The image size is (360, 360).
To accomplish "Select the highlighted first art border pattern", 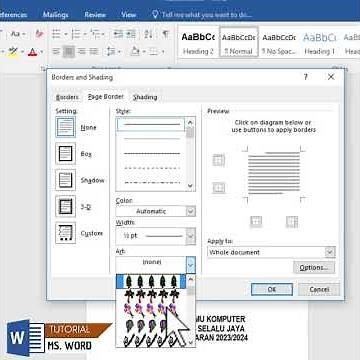I will [151, 282].
